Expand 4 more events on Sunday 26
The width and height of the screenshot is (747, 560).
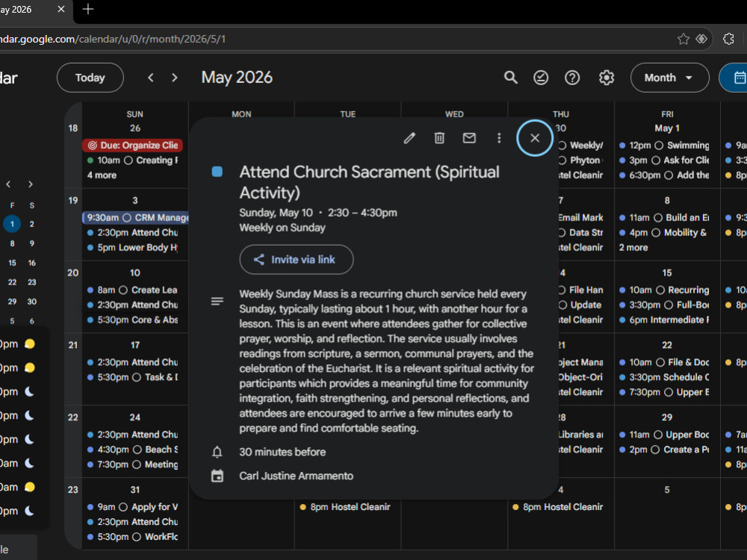click(102, 175)
